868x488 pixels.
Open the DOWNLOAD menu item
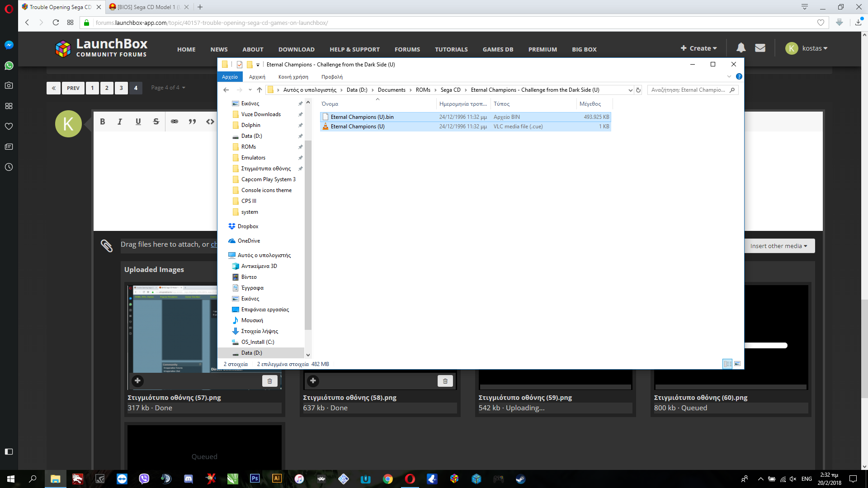pos(297,49)
